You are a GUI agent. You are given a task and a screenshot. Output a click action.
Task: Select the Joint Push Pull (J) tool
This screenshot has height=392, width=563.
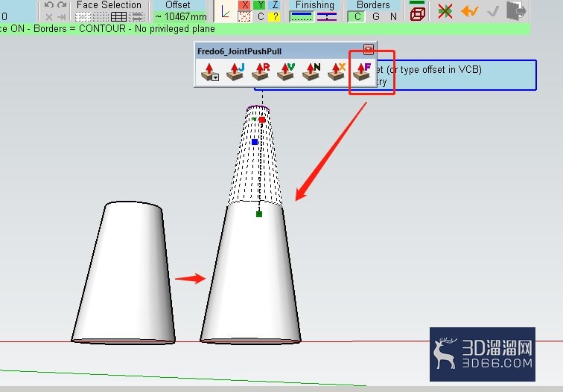click(x=235, y=71)
